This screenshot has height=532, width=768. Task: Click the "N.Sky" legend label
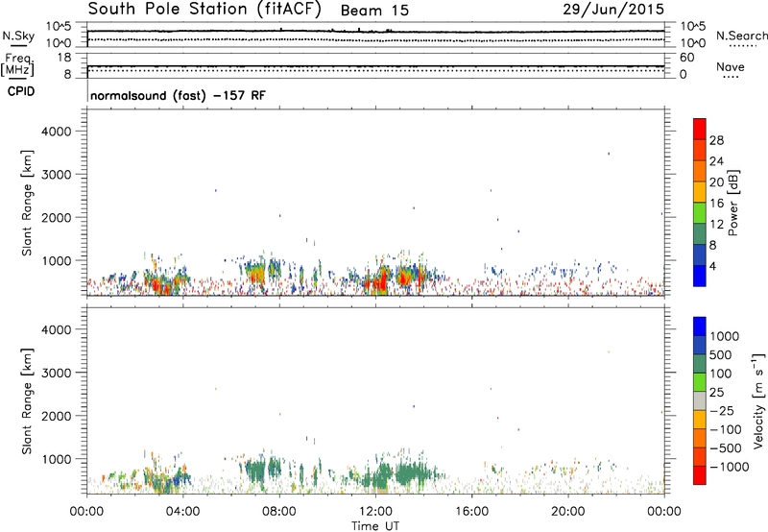18,36
